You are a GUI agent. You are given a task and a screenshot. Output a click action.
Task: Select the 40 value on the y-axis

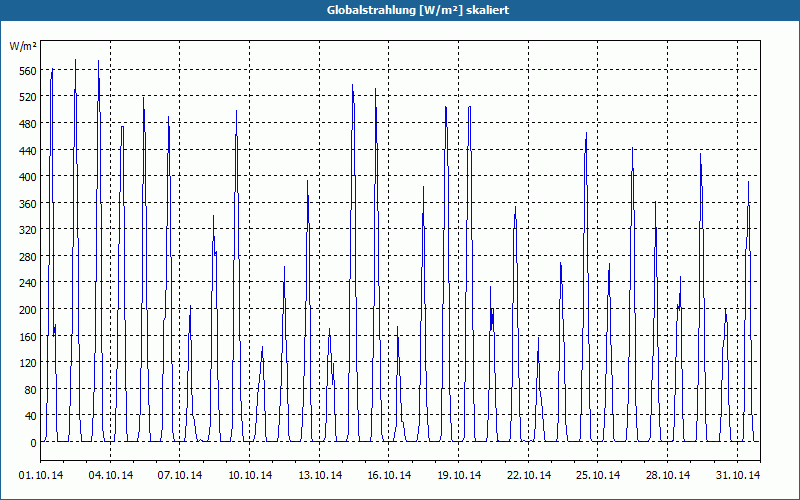(31, 416)
